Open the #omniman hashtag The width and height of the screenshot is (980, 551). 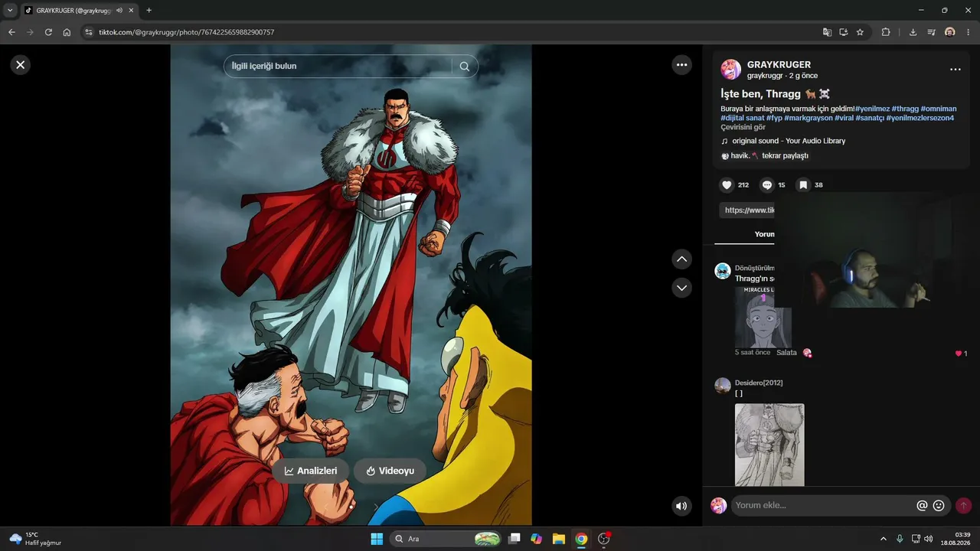click(x=939, y=109)
